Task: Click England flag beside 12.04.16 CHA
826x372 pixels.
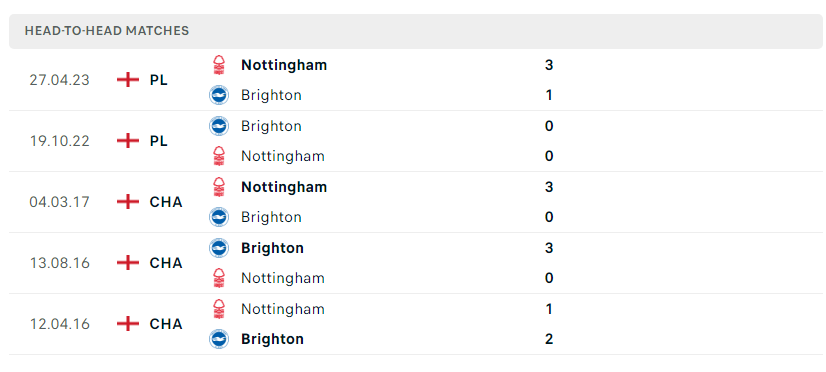Action: (x=128, y=324)
